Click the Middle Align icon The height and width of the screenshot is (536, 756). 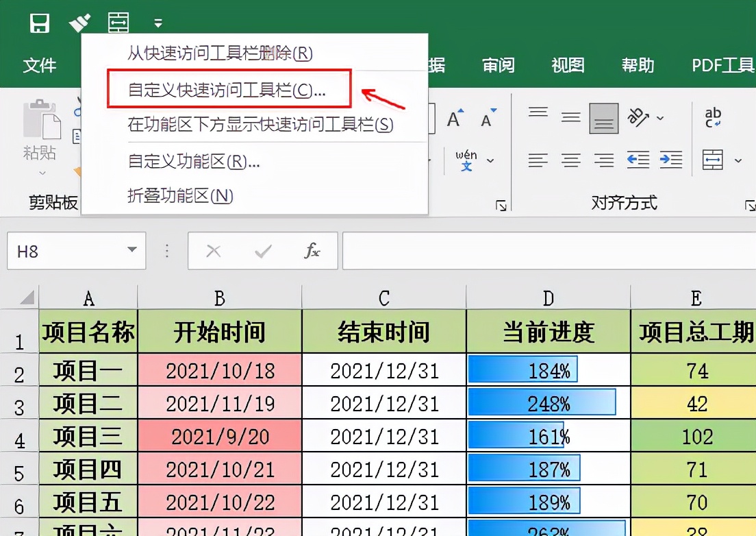pyautogui.click(x=571, y=117)
